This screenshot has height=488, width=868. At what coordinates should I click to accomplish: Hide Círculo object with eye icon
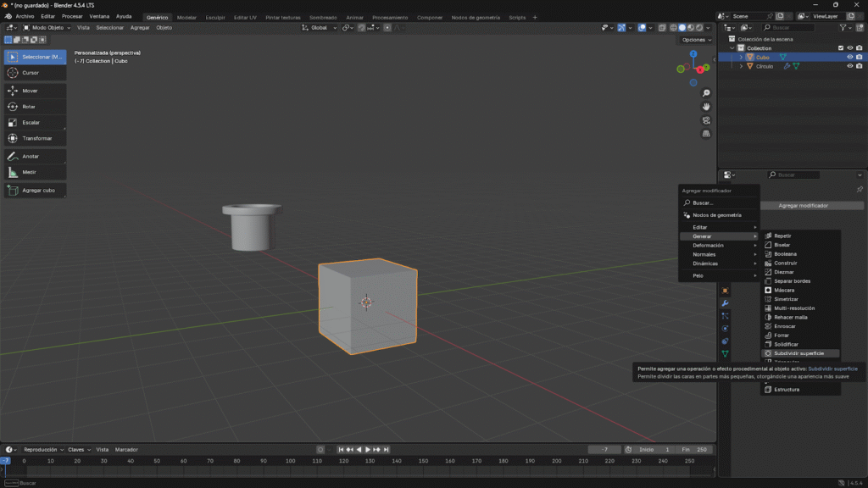pyautogui.click(x=850, y=66)
